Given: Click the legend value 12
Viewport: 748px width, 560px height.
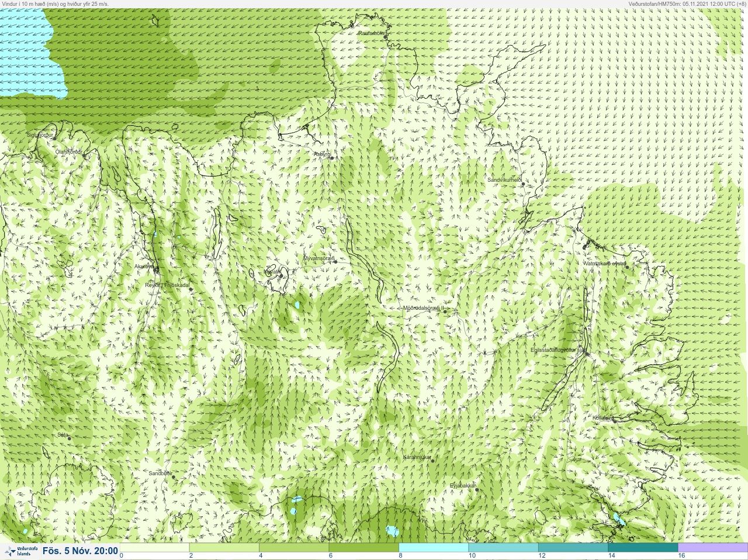Looking at the screenshot, I should coord(542,556).
